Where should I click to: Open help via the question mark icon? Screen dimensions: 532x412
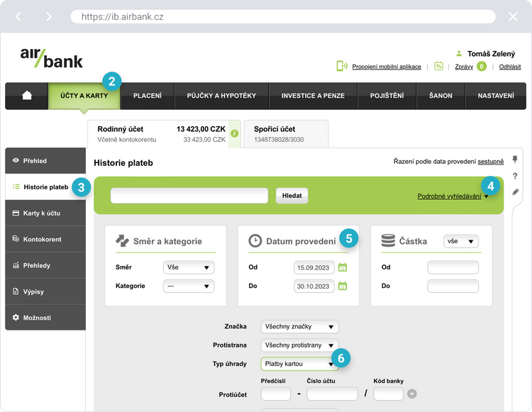pos(515,176)
